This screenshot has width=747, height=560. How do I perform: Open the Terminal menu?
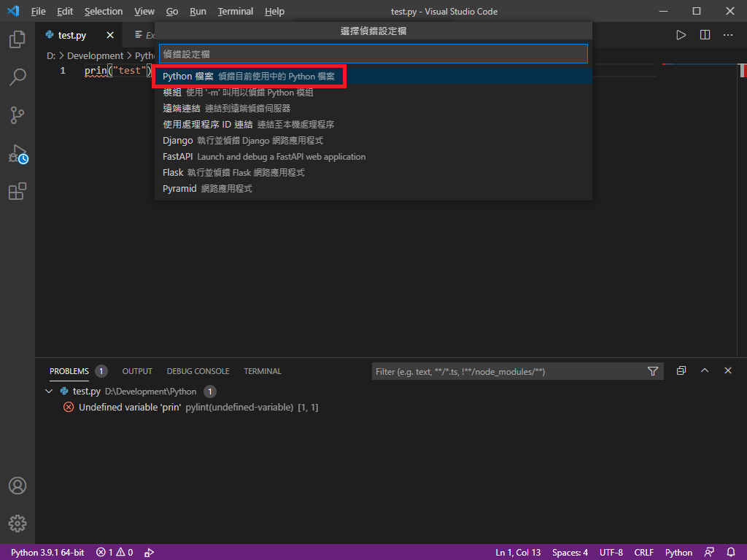(236, 12)
